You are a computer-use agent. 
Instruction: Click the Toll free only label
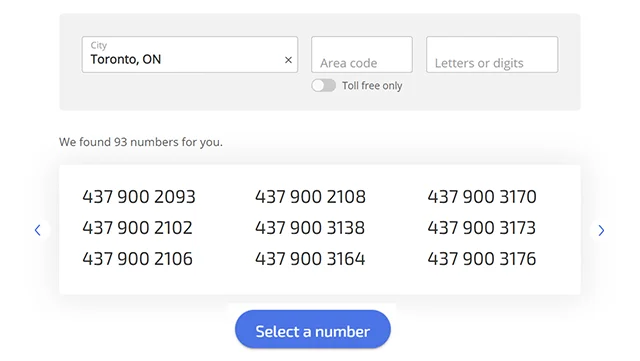click(x=372, y=86)
